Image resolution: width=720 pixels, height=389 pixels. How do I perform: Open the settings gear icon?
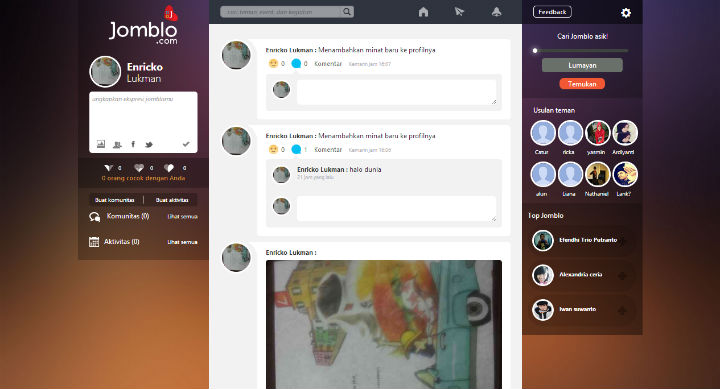[x=626, y=12]
